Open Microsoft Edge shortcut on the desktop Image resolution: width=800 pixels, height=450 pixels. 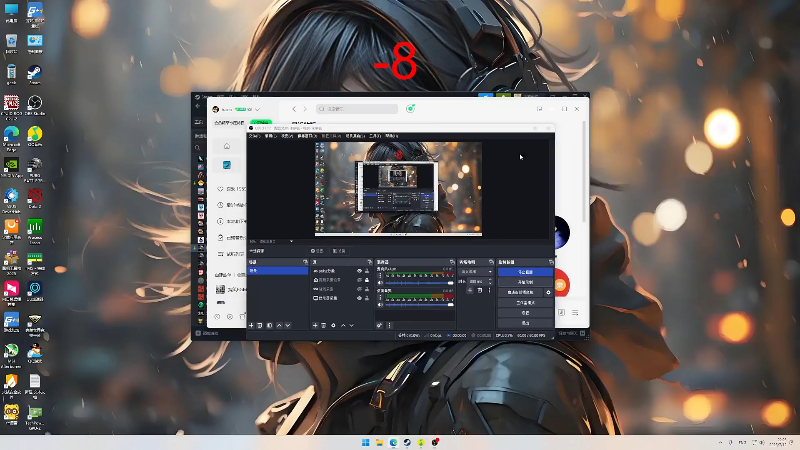point(11,138)
